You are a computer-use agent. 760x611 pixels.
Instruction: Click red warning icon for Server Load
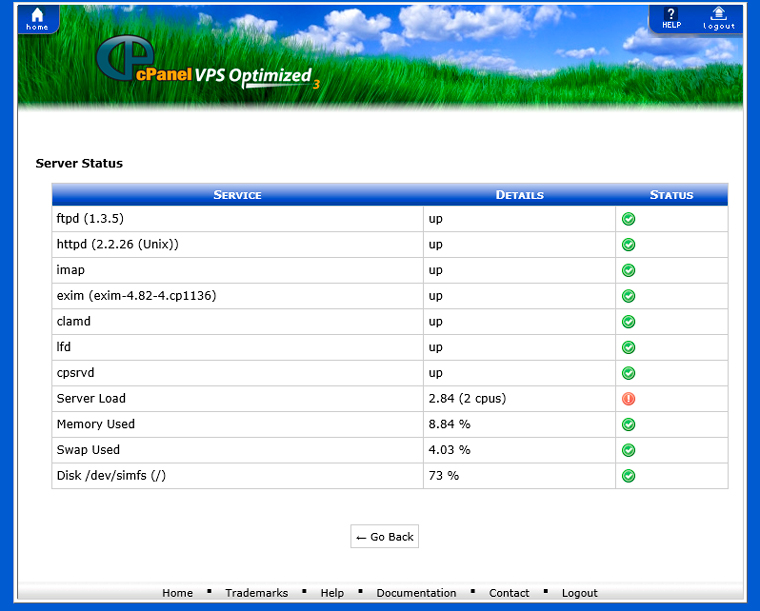[629, 399]
